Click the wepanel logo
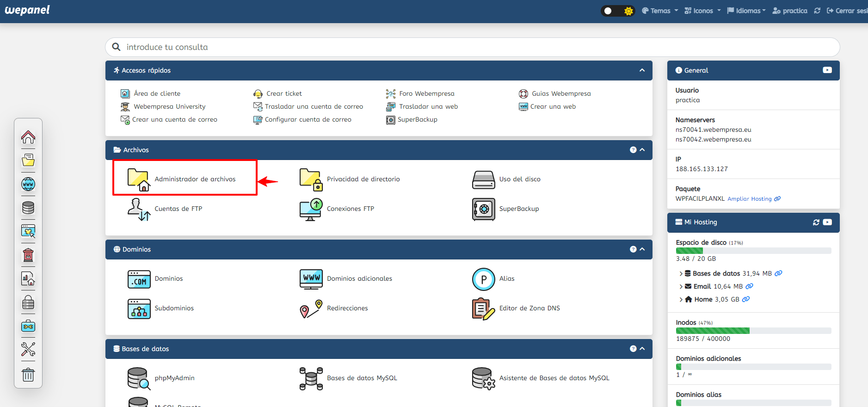868x407 pixels. [27, 10]
